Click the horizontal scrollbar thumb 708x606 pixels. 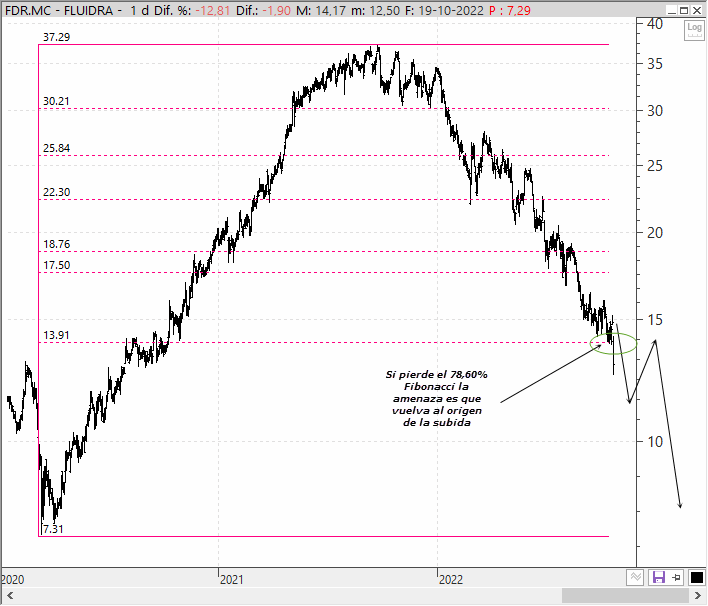(625, 596)
